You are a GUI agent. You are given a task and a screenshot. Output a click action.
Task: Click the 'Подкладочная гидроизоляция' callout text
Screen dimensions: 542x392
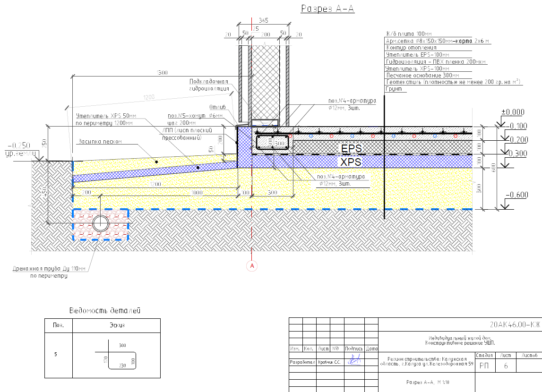tap(209, 85)
